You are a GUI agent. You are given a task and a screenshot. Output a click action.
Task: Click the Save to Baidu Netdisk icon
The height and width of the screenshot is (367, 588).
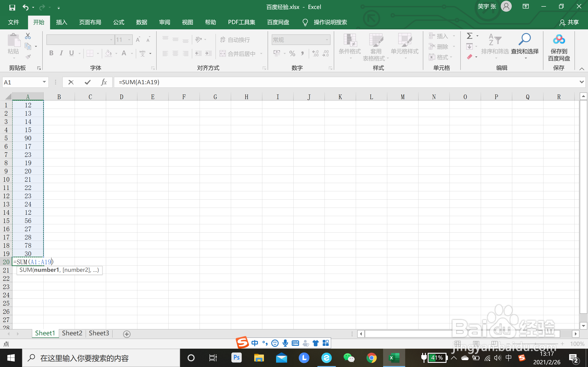559,39
